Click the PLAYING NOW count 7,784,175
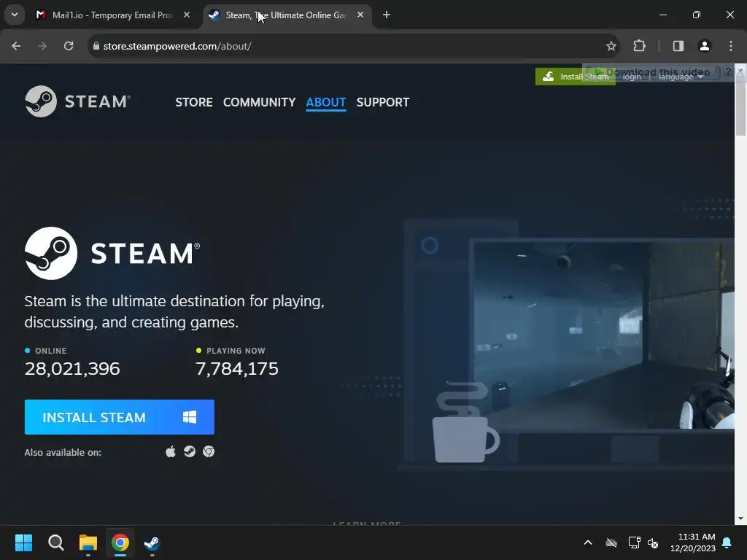 pos(237,368)
